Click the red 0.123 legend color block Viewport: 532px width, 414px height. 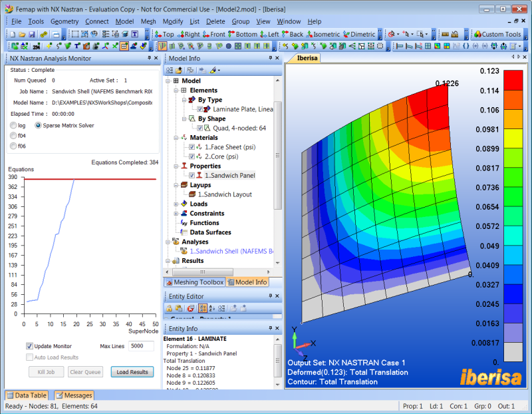(513, 80)
